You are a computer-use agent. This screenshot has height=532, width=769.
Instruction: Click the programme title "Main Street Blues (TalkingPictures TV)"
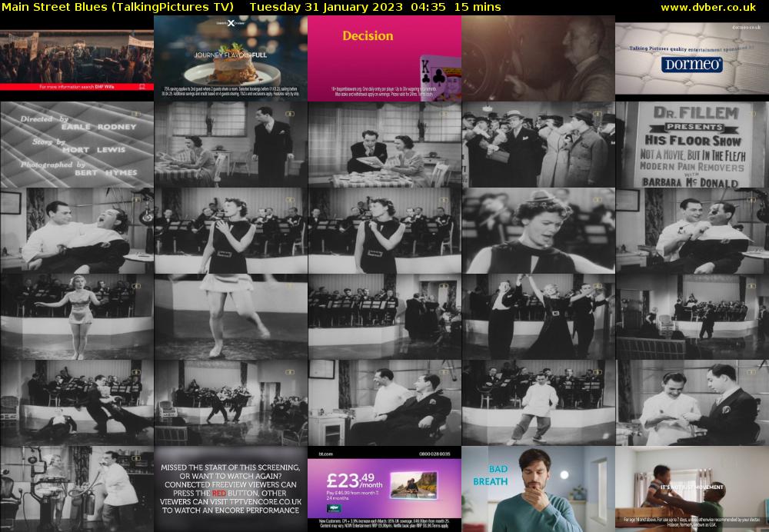pos(118,8)
